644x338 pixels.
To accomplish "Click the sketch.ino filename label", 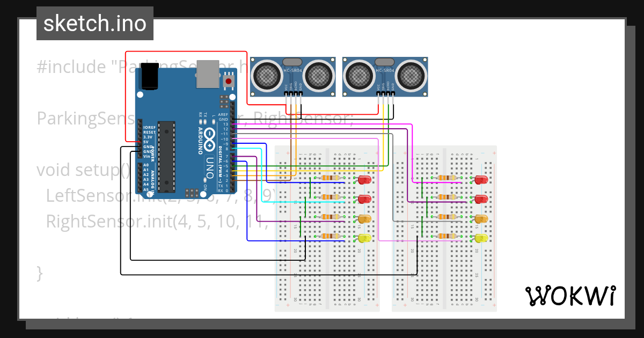I will point(94,23).
